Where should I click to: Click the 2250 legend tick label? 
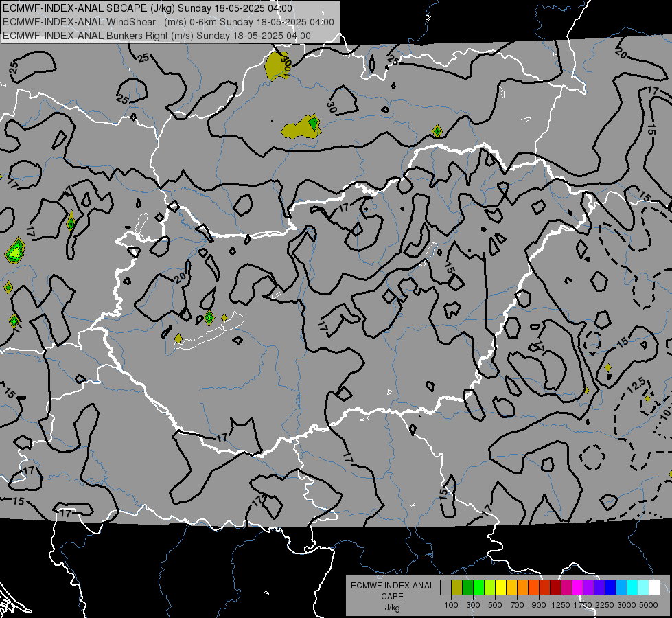click(x=605, y=605)
